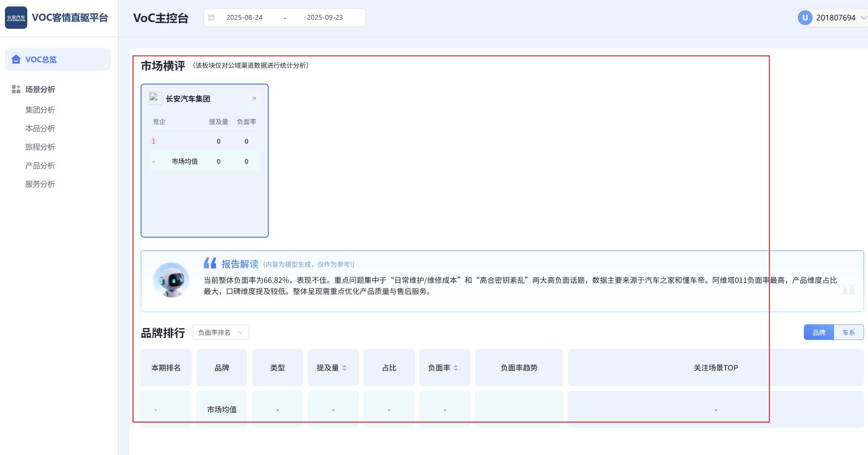
Task: Navigate to 旅程分析
Action: [x=40, y=147]
